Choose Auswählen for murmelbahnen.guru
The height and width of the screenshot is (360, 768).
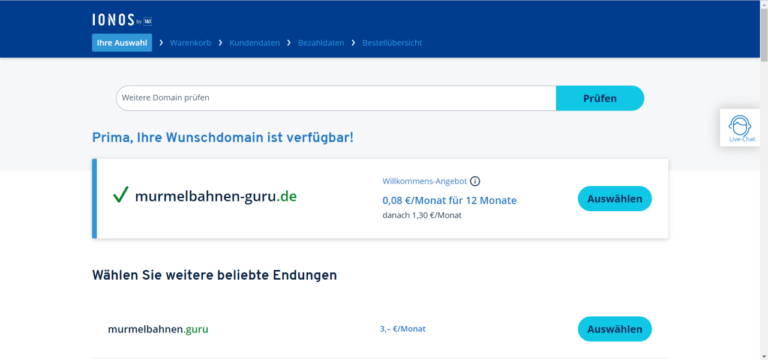click(615, 329)
